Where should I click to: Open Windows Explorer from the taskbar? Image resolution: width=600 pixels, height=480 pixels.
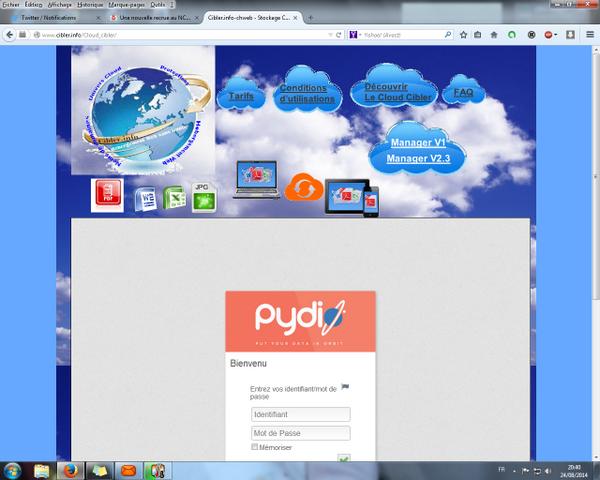point(41,471)
